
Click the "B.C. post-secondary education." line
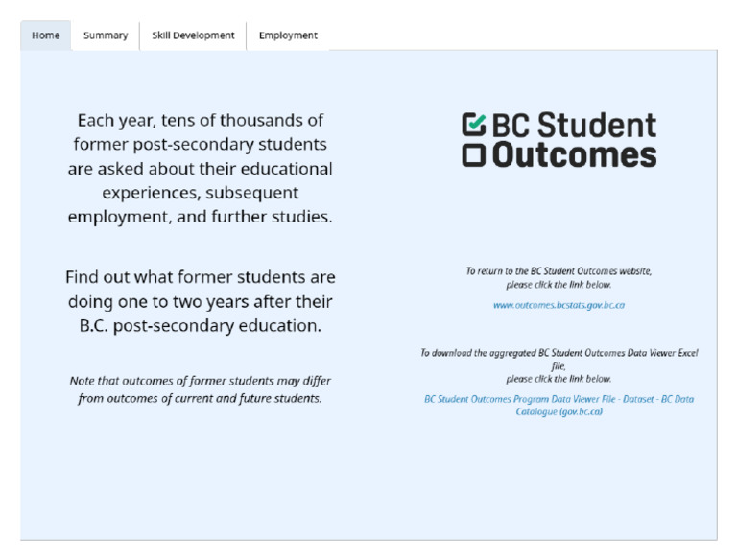coord(201,326)
